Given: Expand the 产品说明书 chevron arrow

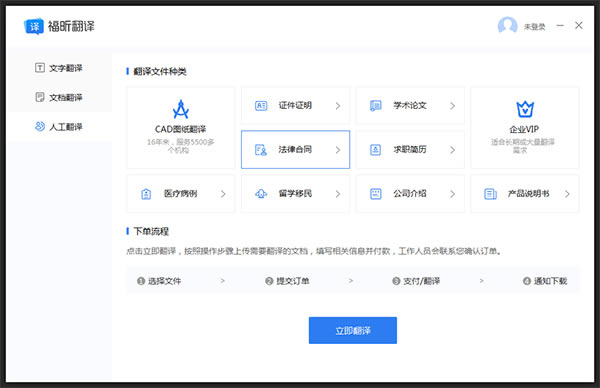Looking at the screenshot, I should (567, 194).
